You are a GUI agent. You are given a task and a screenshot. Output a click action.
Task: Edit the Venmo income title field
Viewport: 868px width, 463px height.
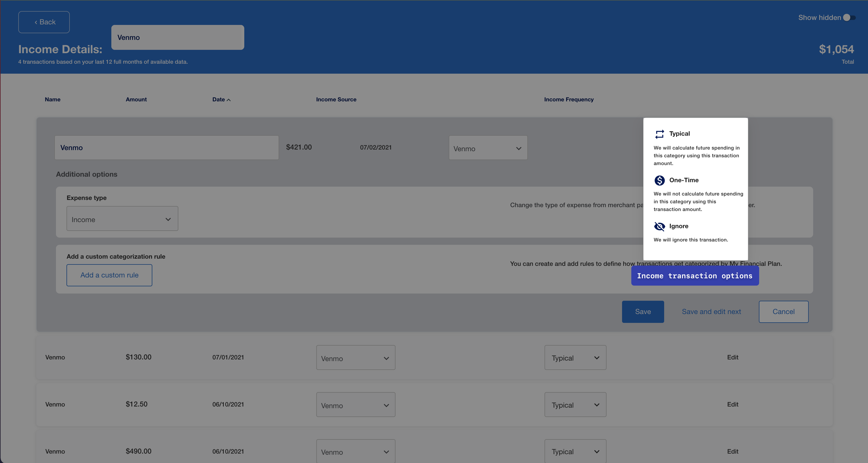click(x=178, y=37)
